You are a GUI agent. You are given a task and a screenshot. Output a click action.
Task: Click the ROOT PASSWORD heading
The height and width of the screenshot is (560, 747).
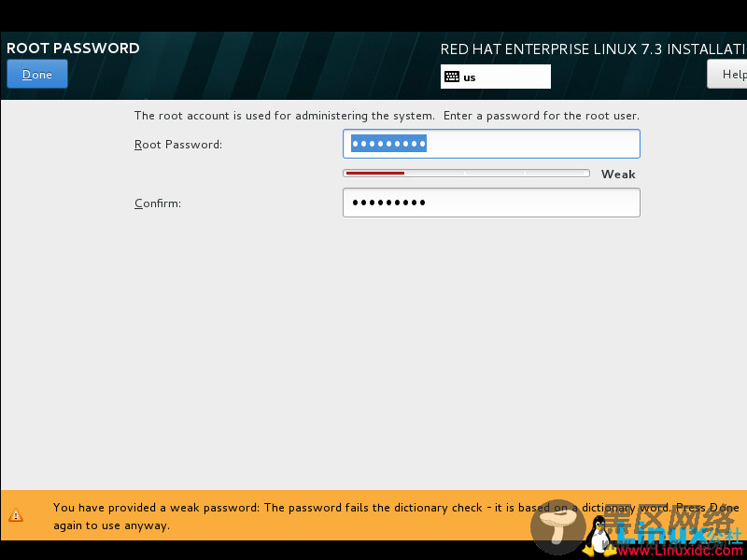point(73,49)
